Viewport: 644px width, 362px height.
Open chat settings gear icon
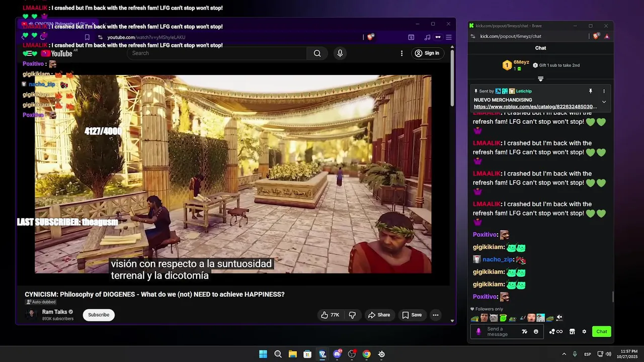pos(584,331)
